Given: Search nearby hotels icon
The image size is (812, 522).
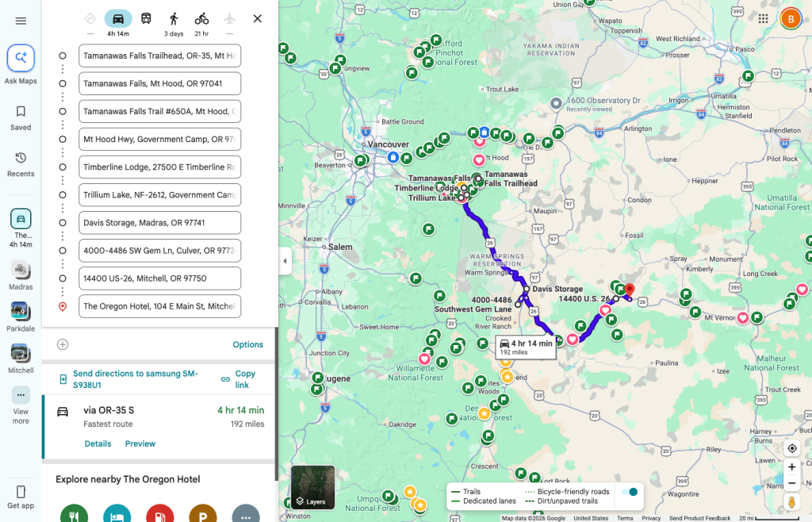Looking at the screenshot, I should (x=117, y=514).
